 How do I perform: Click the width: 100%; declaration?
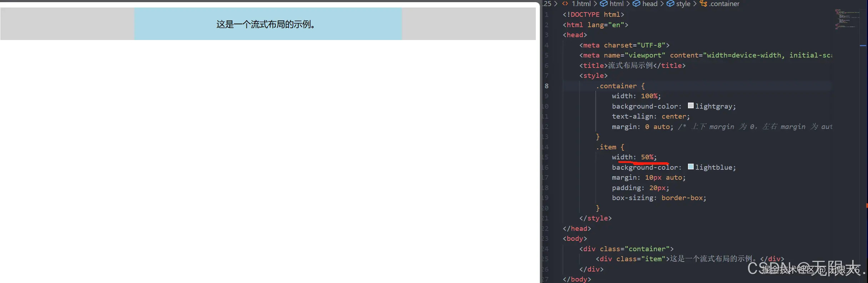637,96
